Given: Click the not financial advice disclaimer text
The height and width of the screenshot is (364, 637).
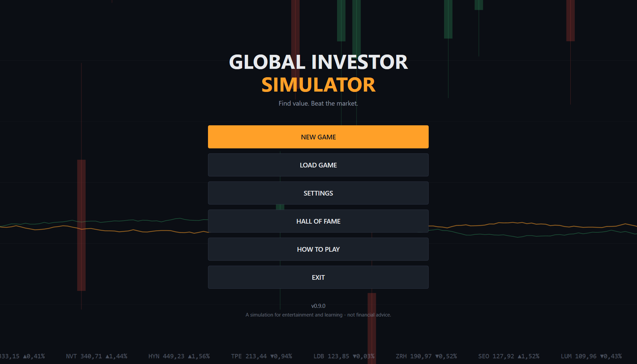Looking at the screenshot, I should [x=369, y=315].
